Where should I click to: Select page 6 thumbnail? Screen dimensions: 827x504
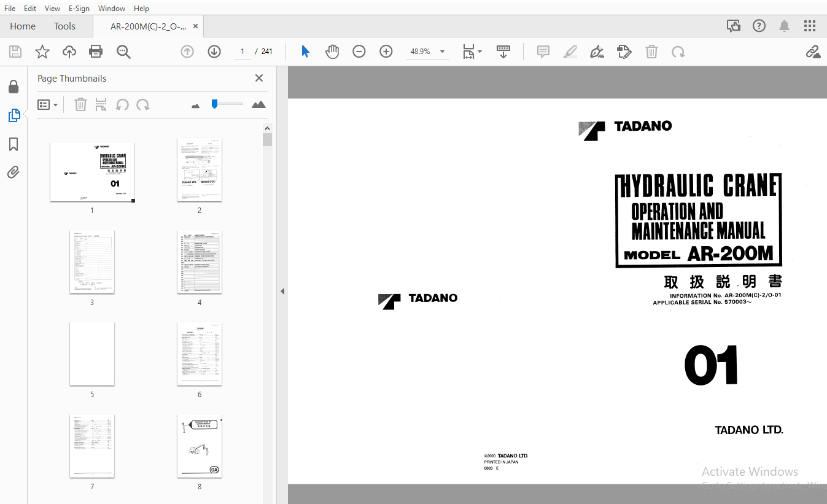click(200, 354)
